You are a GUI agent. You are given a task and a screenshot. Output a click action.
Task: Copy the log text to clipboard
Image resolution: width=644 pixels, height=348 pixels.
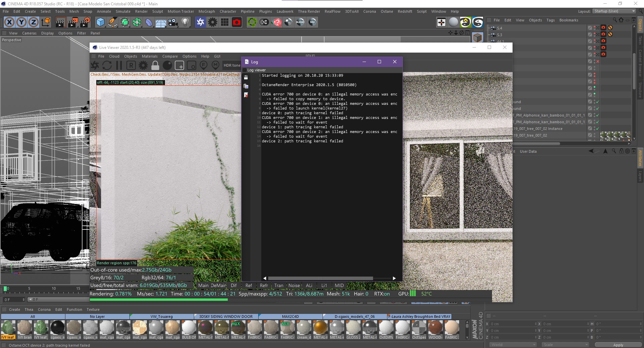pyautogui.click(x=246, y=86)
